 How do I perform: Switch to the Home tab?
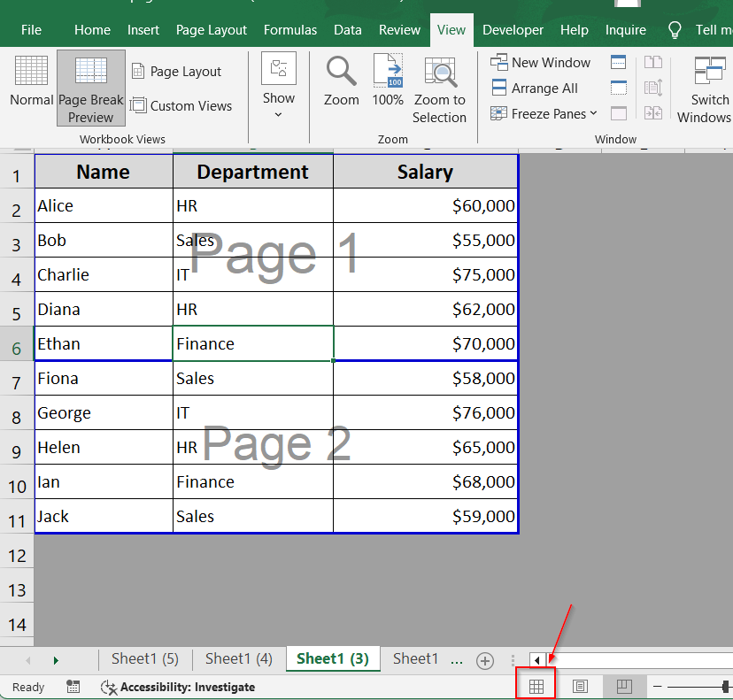coord(92,30)
